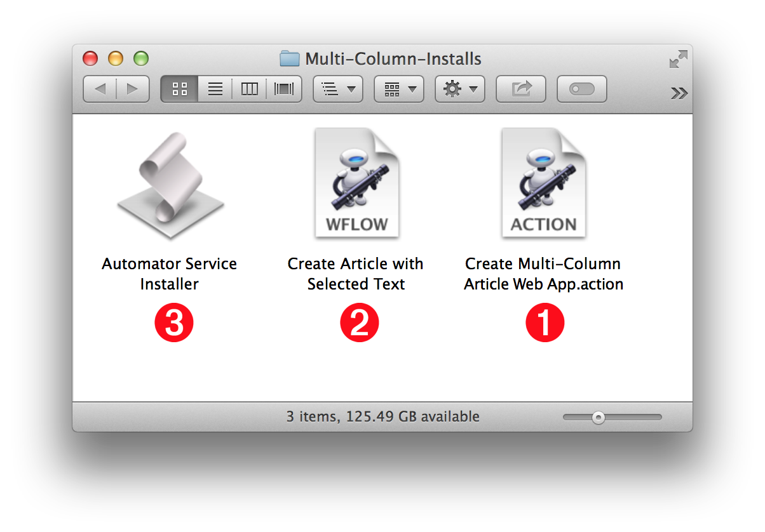Click the Create Multi-Column Article Web App.action label
Viewport: 765px width, 532px height.
pos(544,274)
